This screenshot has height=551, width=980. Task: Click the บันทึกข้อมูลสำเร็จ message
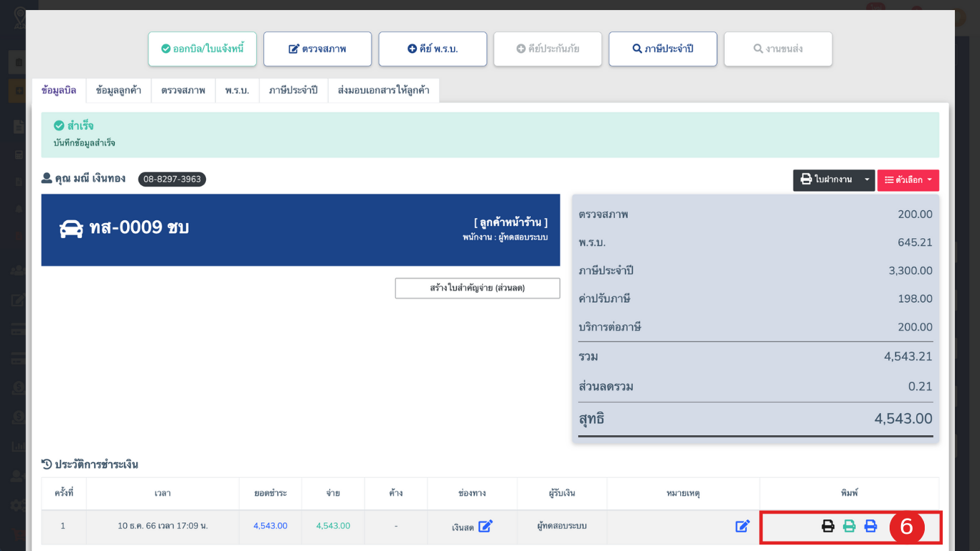point(85,143)
